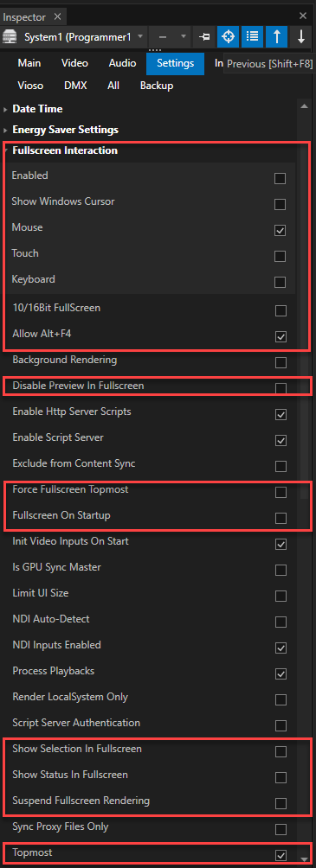
Task: Open the dash preset dropdown arrow
Action: (x=184, y=37)
